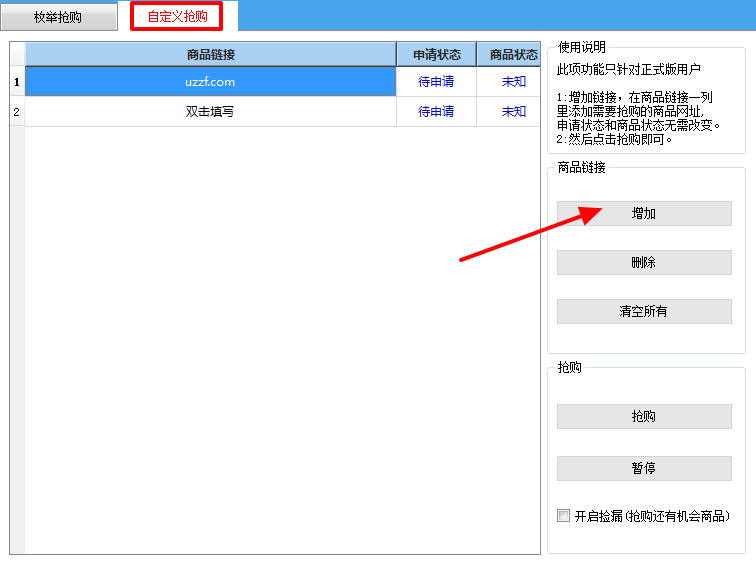Click 待申请 status in row 2
The width and height of the screenshot is (756, 566).
436,111
